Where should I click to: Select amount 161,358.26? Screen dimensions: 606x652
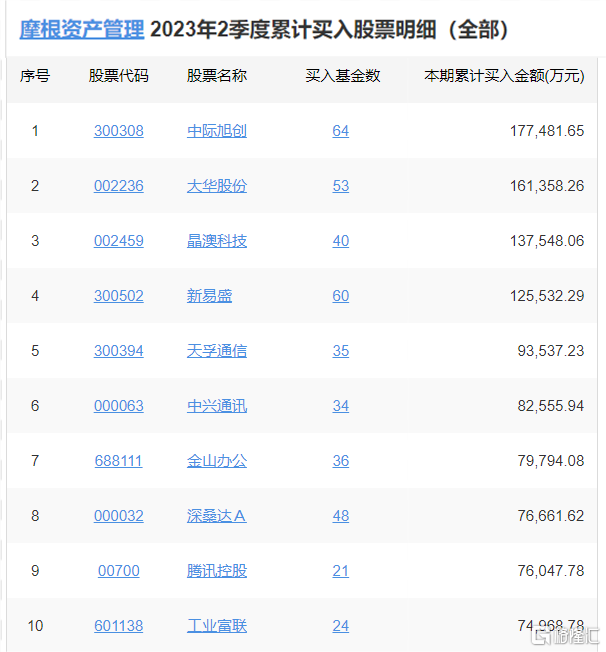pyautogui.click(x=547, y=186)
